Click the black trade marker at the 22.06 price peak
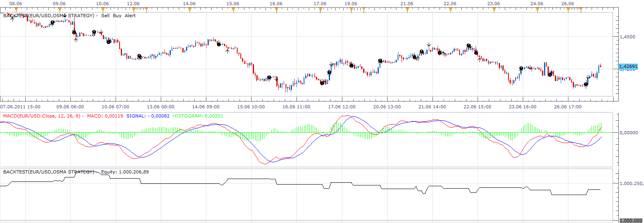This screenshot has height=223, width=644. (x=469, y=46)
